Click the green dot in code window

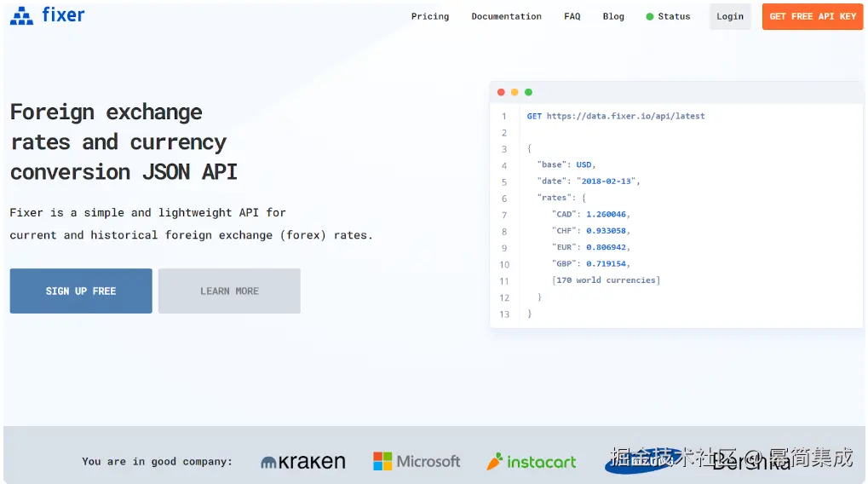[x=529, y=92]
